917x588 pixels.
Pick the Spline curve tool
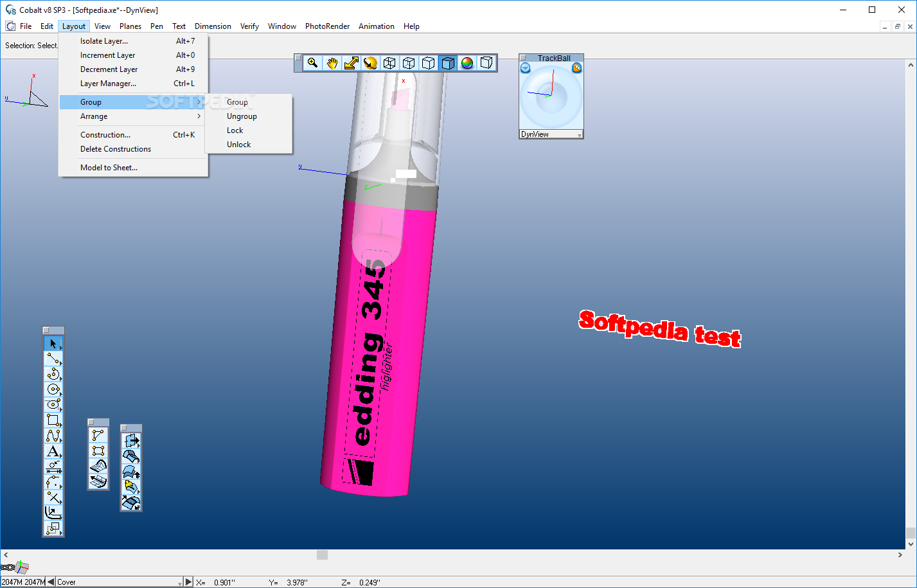[53, 436]
